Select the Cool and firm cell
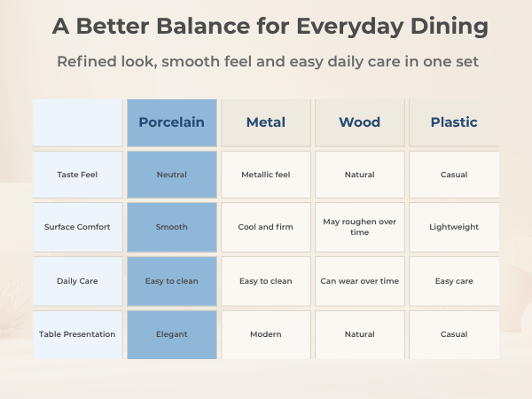The width and height of the screenshot is (532, 399). (266, 227)
